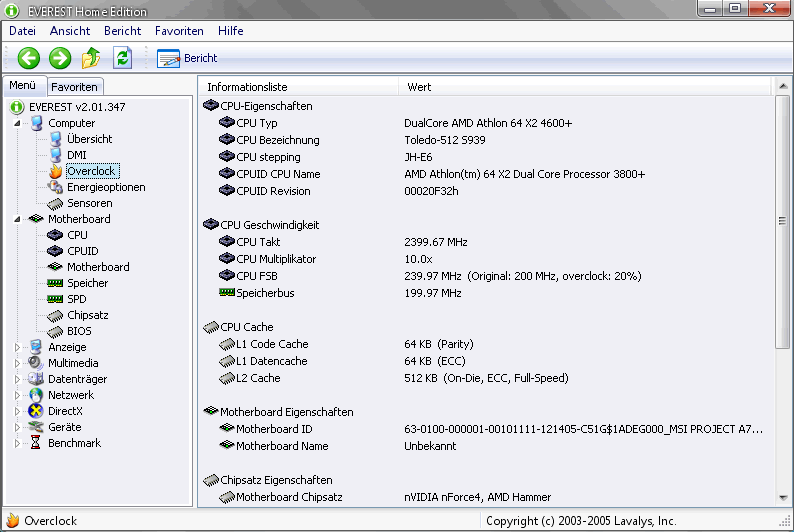This screenshot has height=532, width=794.
Task: Collapse the Computer tree node
Action: pyautogui.click(x=17, y=123)
